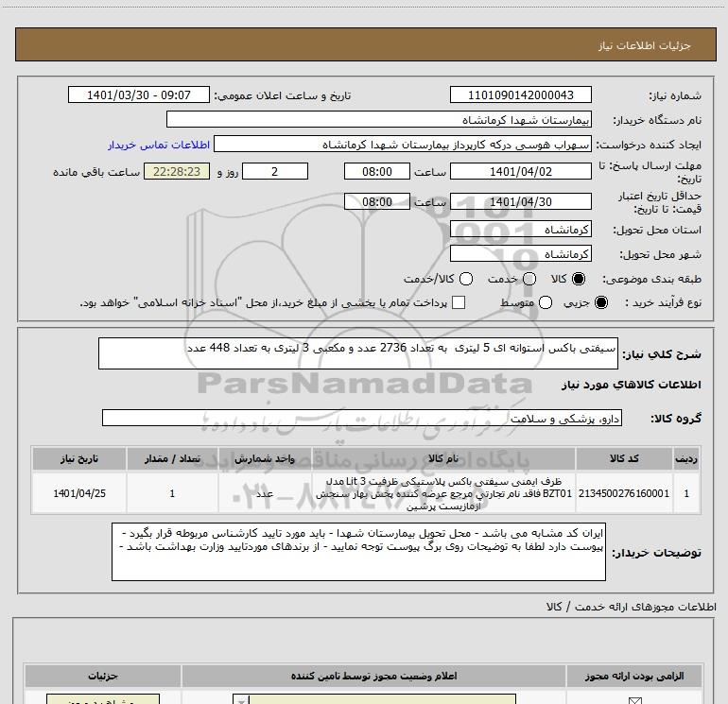The height and width of the screenshot is (704, 728).
Task: Open the permit status dropdown arrow
Action: 241,700
